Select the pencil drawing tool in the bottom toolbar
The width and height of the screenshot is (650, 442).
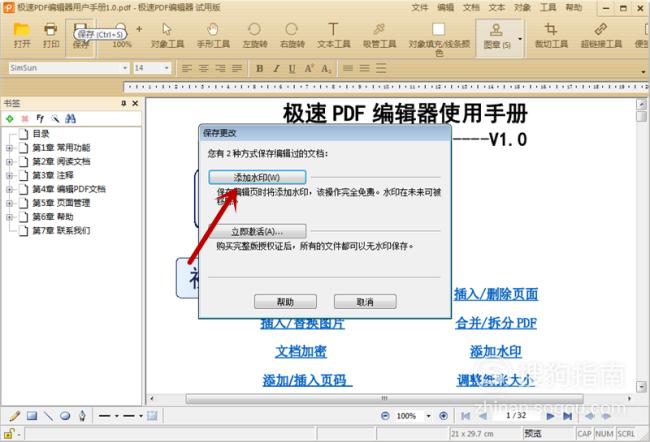point(15,416)
